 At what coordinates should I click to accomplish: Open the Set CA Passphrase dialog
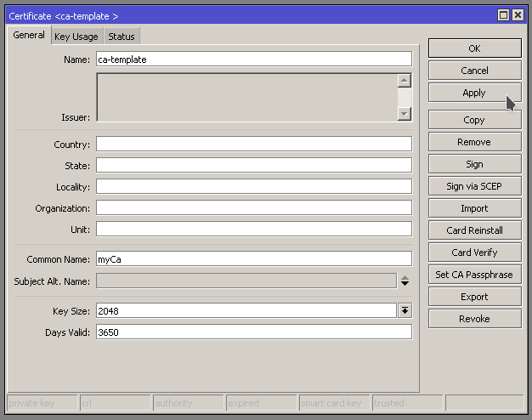474,275
